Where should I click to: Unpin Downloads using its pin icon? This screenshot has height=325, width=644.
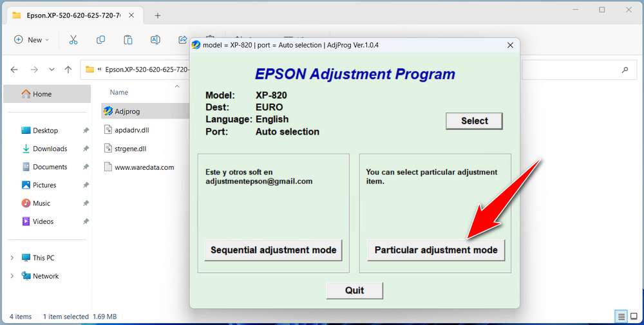pos(86,149)
